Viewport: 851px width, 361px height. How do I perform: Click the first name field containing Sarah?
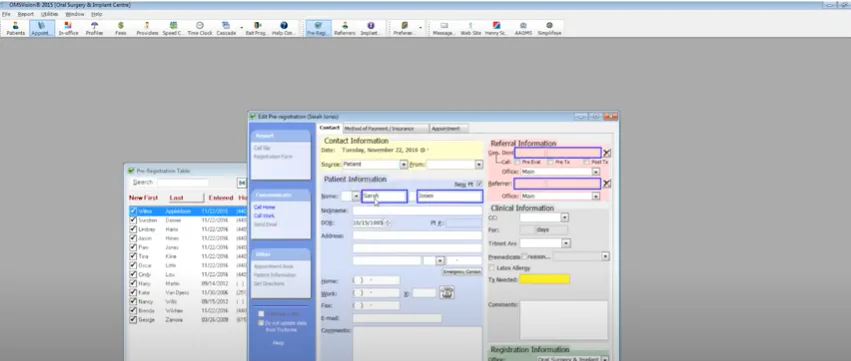tap(384, 196)
